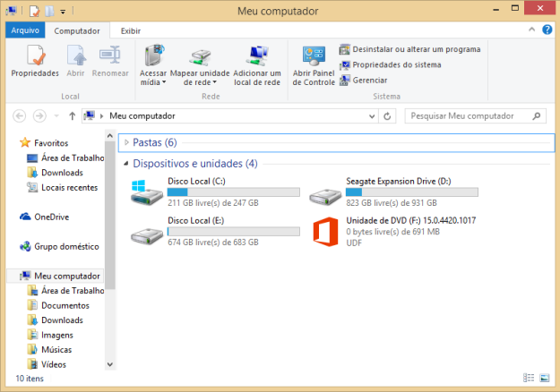Open Downloads under Favoritos
This screenshot has height=392, width=560.
55,173
